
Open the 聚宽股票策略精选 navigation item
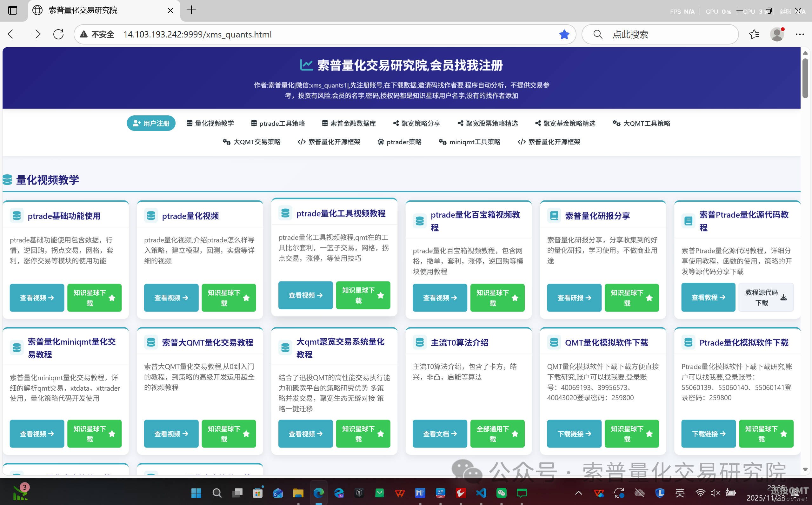pos(488,123)
